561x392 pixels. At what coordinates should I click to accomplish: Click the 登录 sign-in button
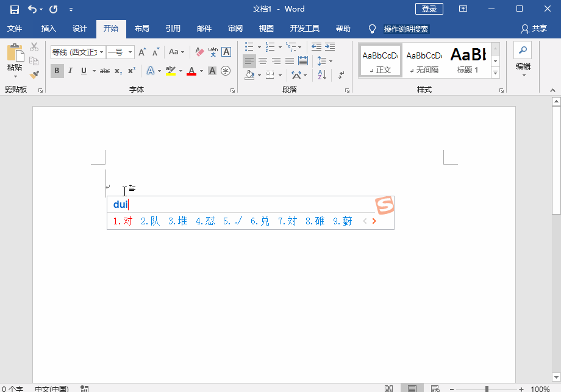click(x=429, y=9)
